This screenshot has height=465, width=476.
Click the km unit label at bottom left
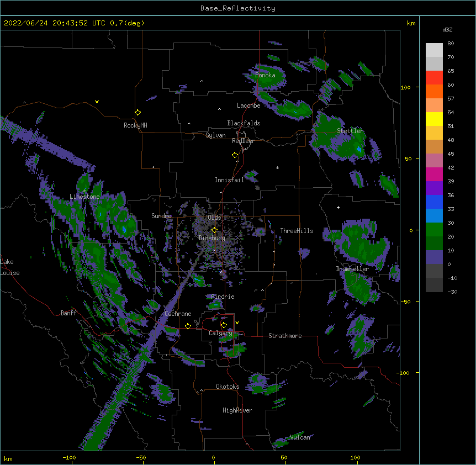click(x=8, y=458)
